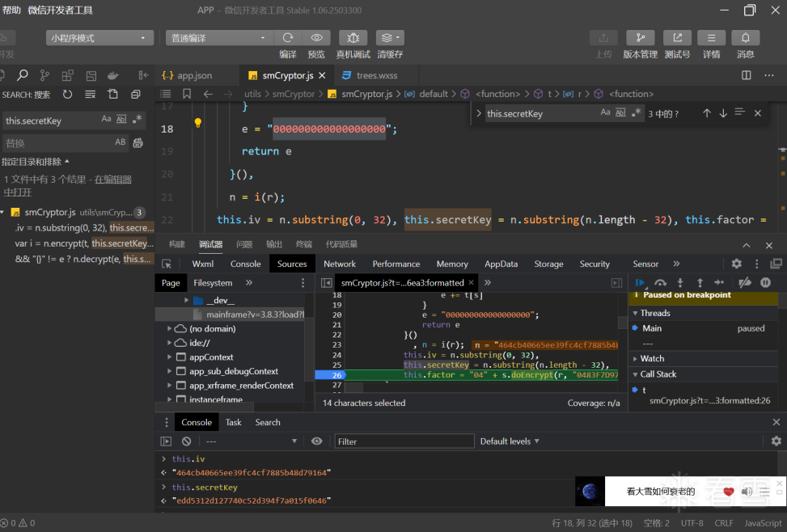Click the console Filter input field
Screen dimensions: 787x532
(404, 441)
